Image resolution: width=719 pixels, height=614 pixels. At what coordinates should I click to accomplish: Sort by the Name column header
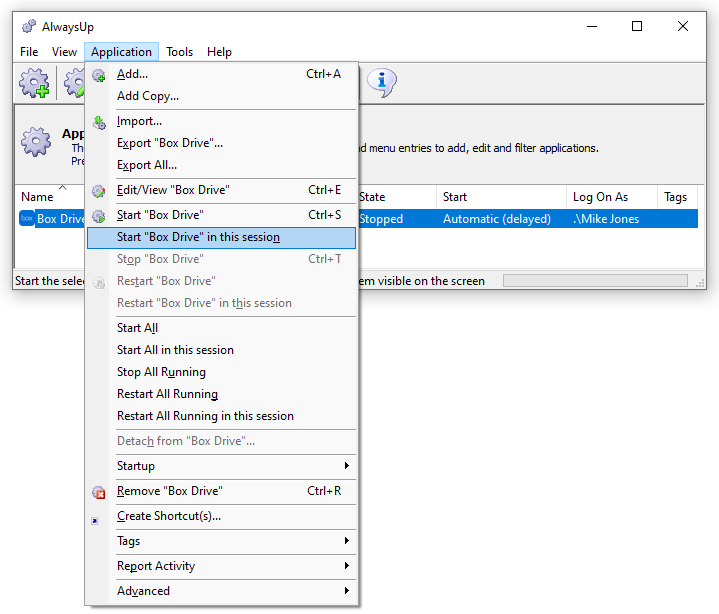tap(50, 197)
